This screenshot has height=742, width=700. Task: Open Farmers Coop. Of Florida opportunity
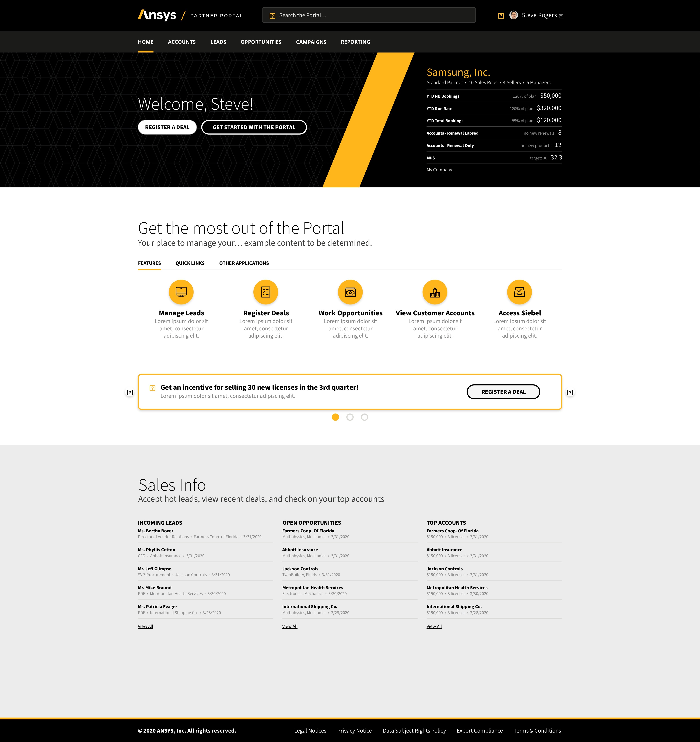pyautogui.click(x=308, y=531)
